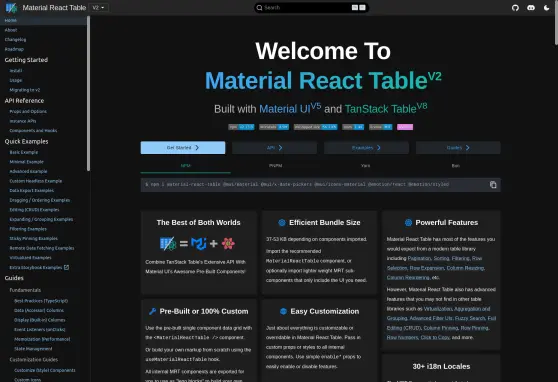Click the Guides button
The height and width of the screenshot is (382, 558).
[x=458, y=148]
